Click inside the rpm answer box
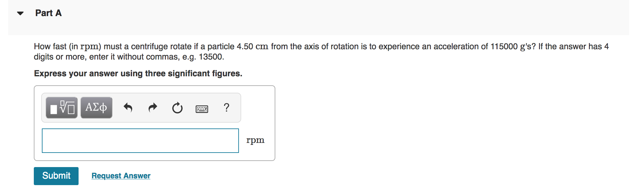Image resolution: width=644 pixels, height=188 pixels. 140,141
